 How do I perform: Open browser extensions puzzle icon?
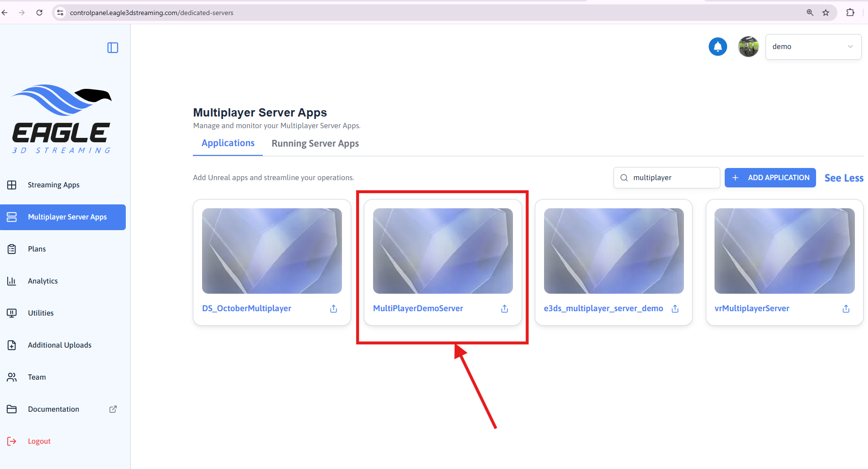(x=850, y=13)
